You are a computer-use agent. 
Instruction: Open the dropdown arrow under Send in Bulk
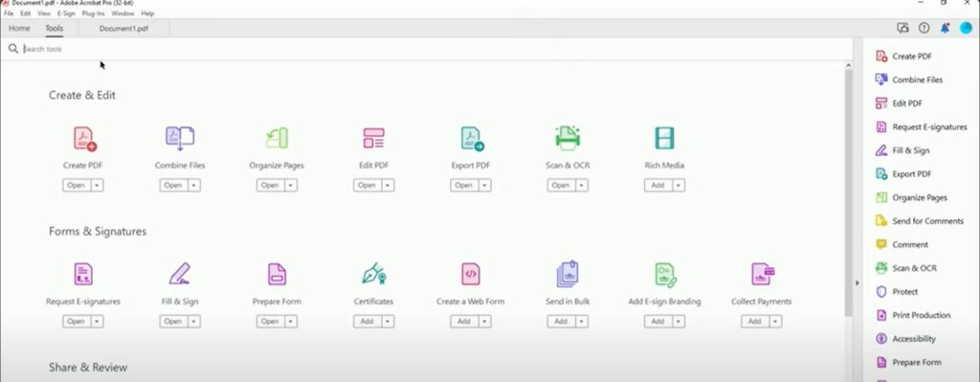click(582, 322)
